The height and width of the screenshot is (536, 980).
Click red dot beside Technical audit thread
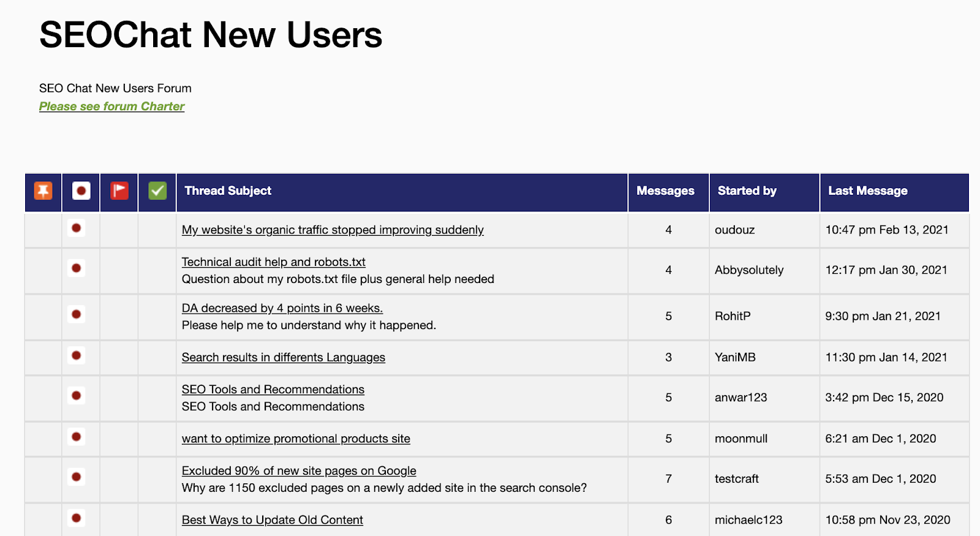point(76,268)
